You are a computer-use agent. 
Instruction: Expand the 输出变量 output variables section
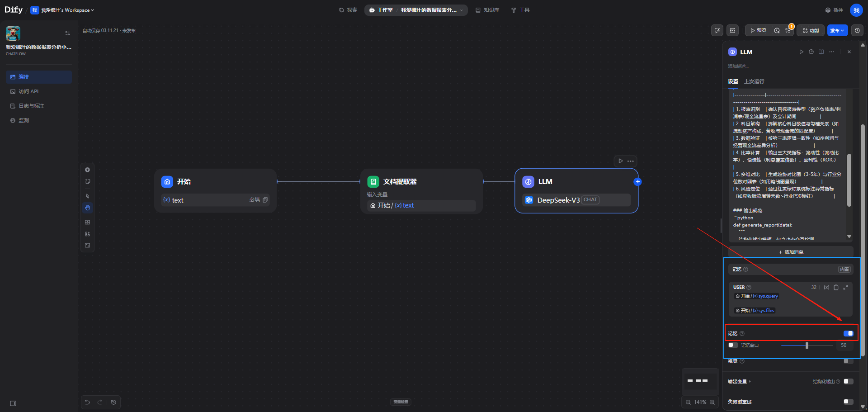click(739, 381)
